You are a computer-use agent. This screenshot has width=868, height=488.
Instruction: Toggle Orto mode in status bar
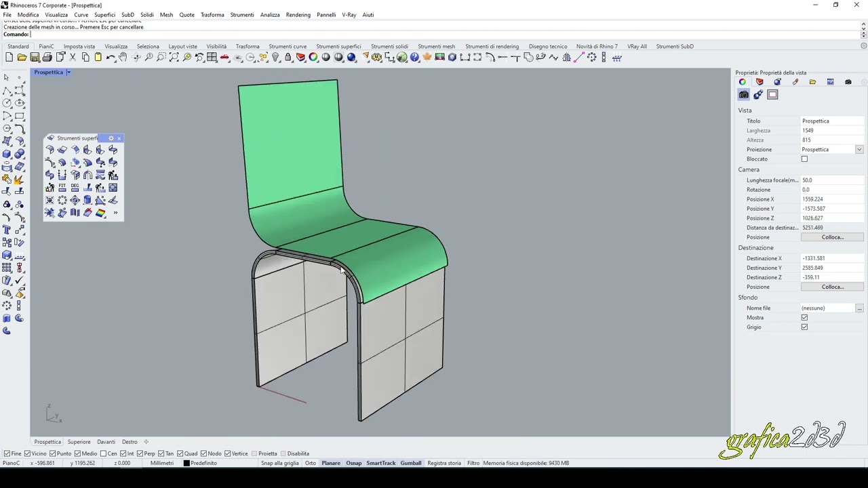pyautogui.click(x=311, y=463)
